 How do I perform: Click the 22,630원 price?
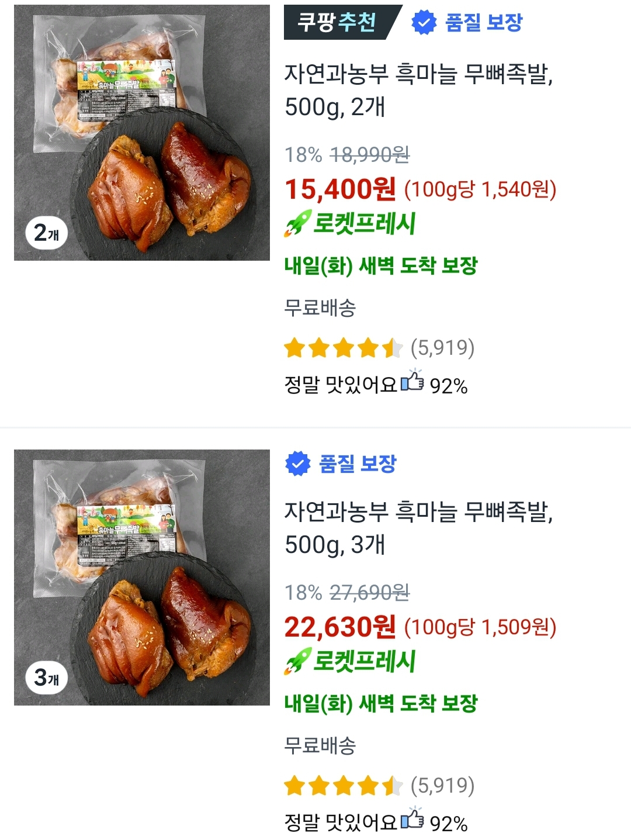340,627
